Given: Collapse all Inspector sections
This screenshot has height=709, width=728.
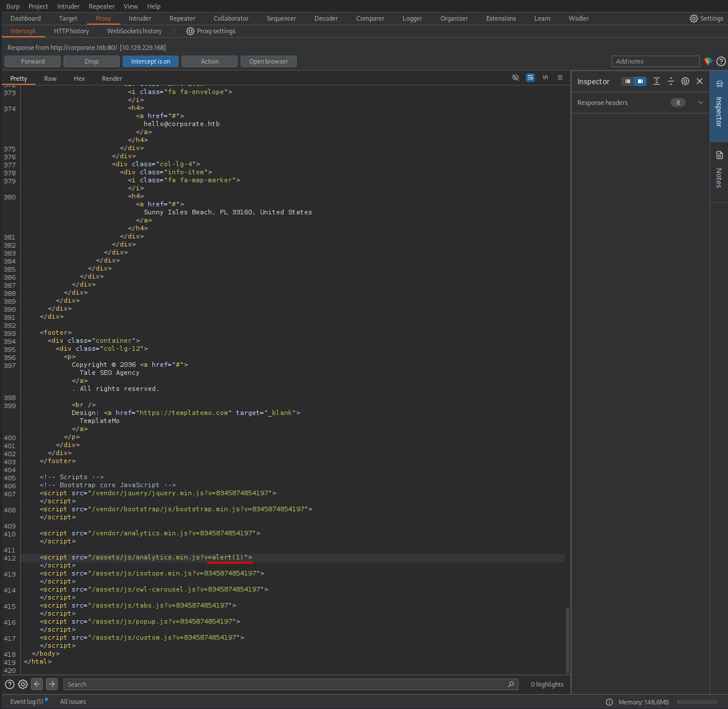Looking at the screenshot, I should pos(671,81).
